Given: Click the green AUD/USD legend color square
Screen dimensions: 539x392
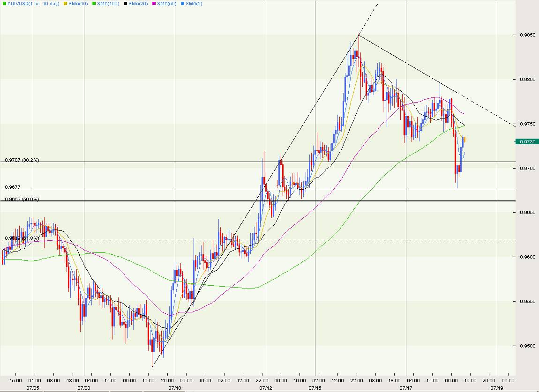Looking at the screenshot, I should [x=4, y=4].
